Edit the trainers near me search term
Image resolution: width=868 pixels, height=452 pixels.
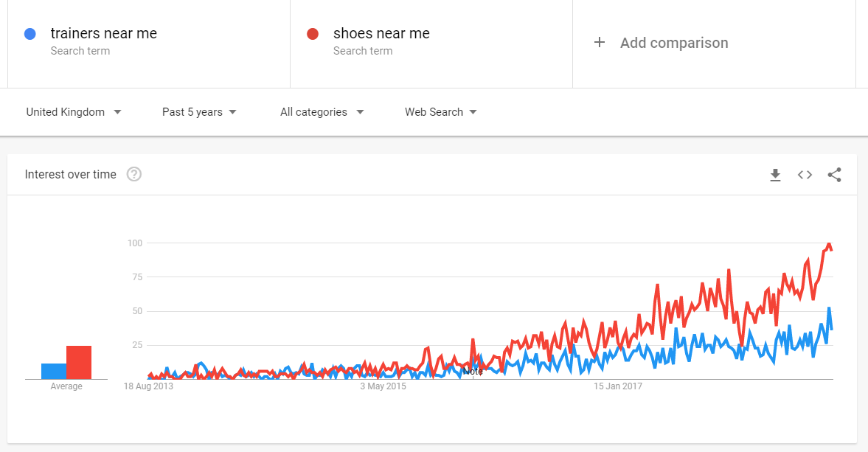tap(103, 33)
